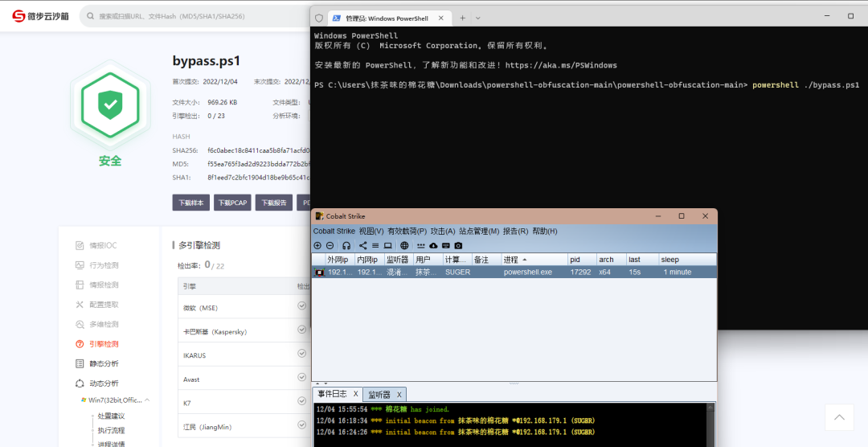The image size is (868, 447).
Task: Open terminal new-tab dropdown chevron
Action: 477,18
